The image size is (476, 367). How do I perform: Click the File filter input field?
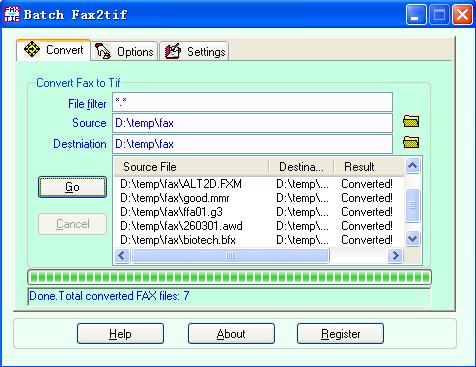252,102
